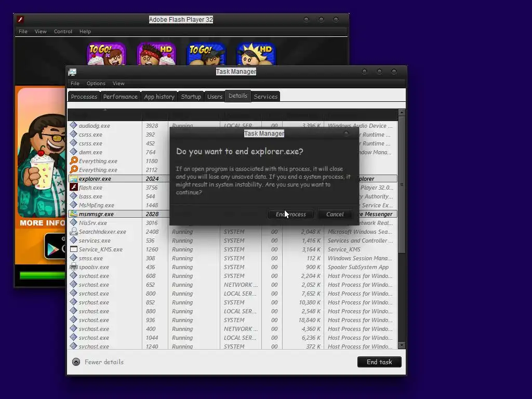Viewport: 532px width, 399px height.
Task: Open Task Manager Options menu
Action: [96, 84]
